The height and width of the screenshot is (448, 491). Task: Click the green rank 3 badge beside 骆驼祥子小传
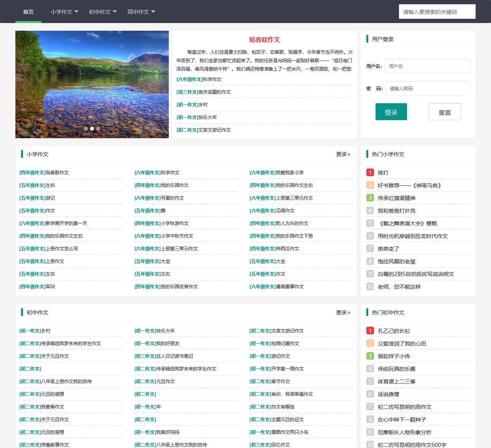tap(370, 356)
